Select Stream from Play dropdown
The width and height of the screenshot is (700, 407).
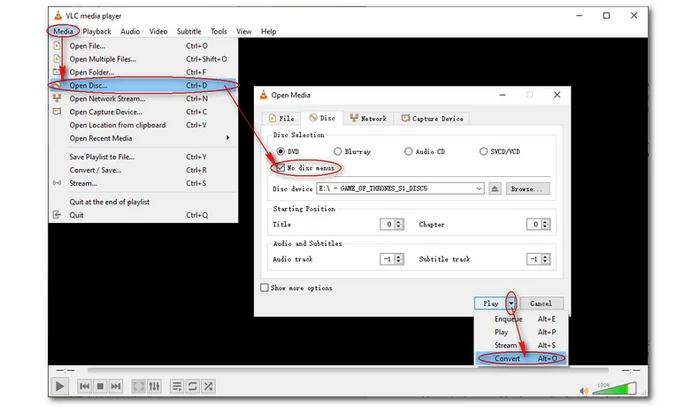521,345
